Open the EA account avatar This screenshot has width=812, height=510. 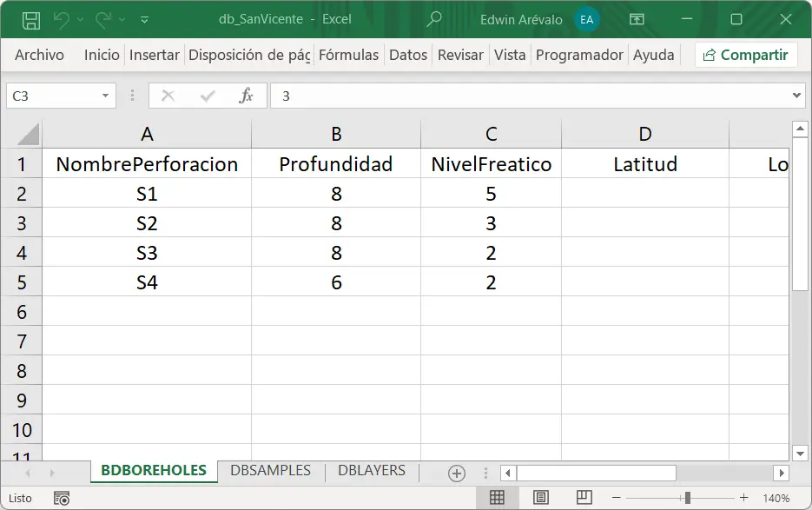click(x=587, y=20)
